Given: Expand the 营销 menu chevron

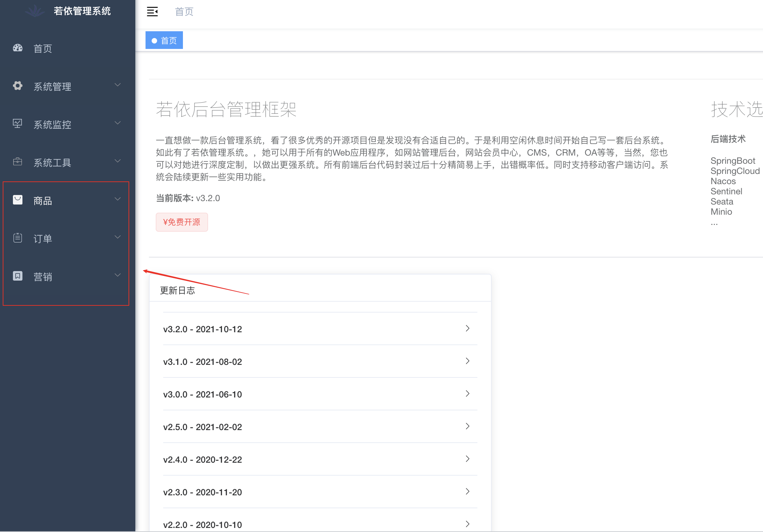Looking at the screenshot, I should pos(118,275).
